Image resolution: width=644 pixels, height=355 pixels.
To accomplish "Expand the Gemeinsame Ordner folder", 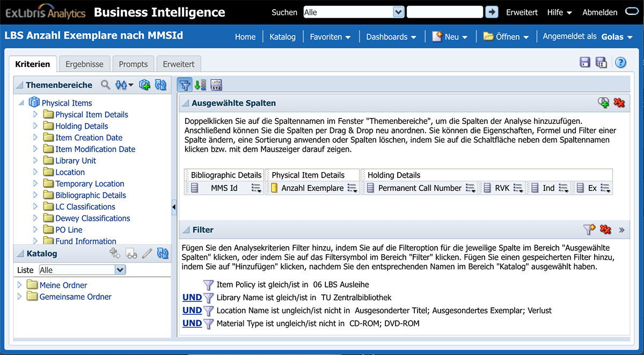I will [x=20, y=297].
